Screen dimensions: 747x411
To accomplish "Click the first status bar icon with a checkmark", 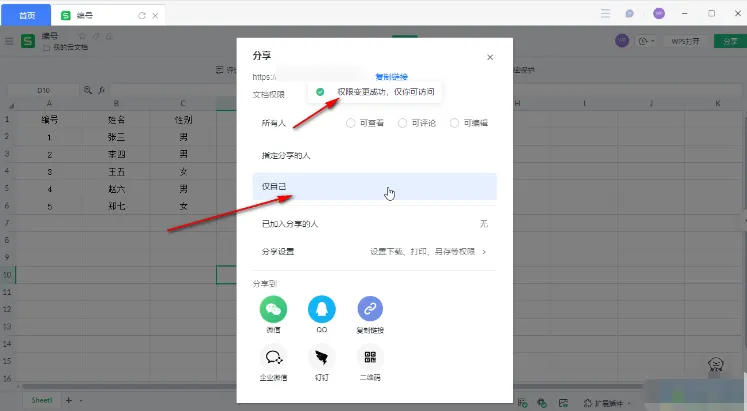I will (523, 403).
